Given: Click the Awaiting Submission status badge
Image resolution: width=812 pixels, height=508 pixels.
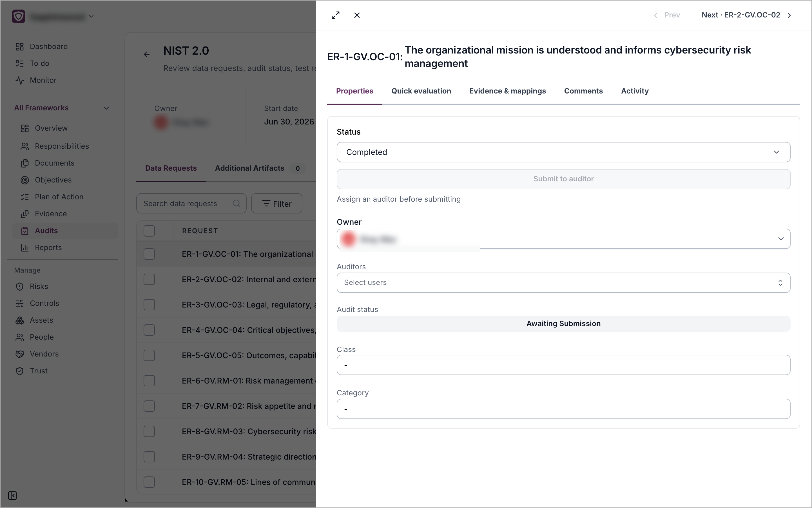Looking at the screenshot, I should click(563, 324).
